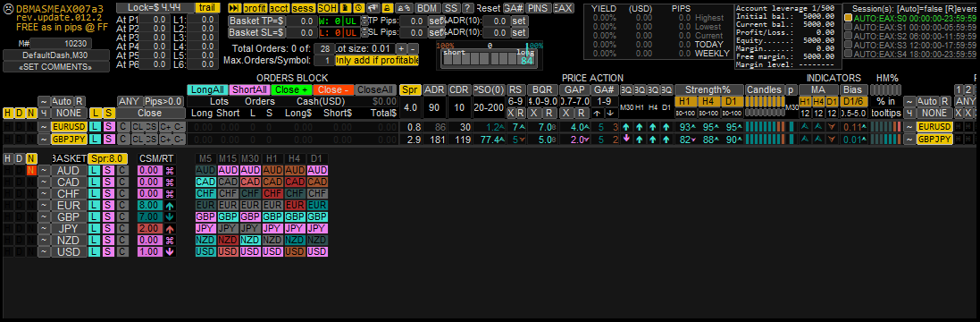Toggle the AUTO:EAX:S0 session checkbox
The width and height of the screenshot is (980, 322).
point(848,18)
